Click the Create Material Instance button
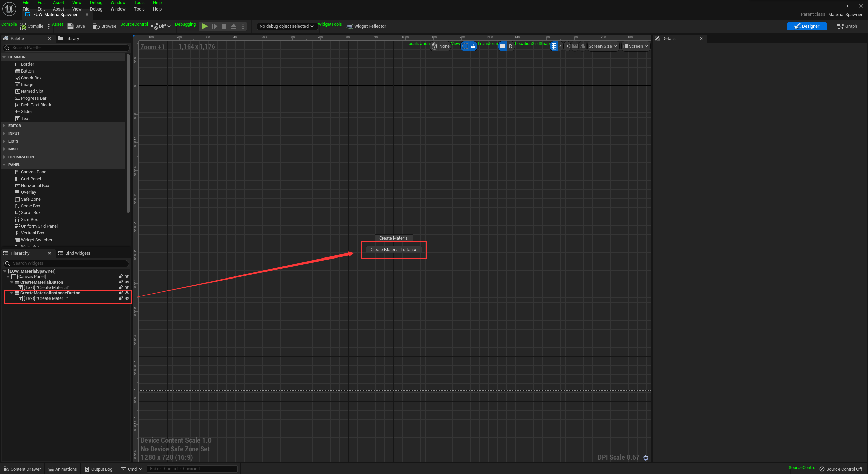This screenshot has height=474, width=868. 394,250
